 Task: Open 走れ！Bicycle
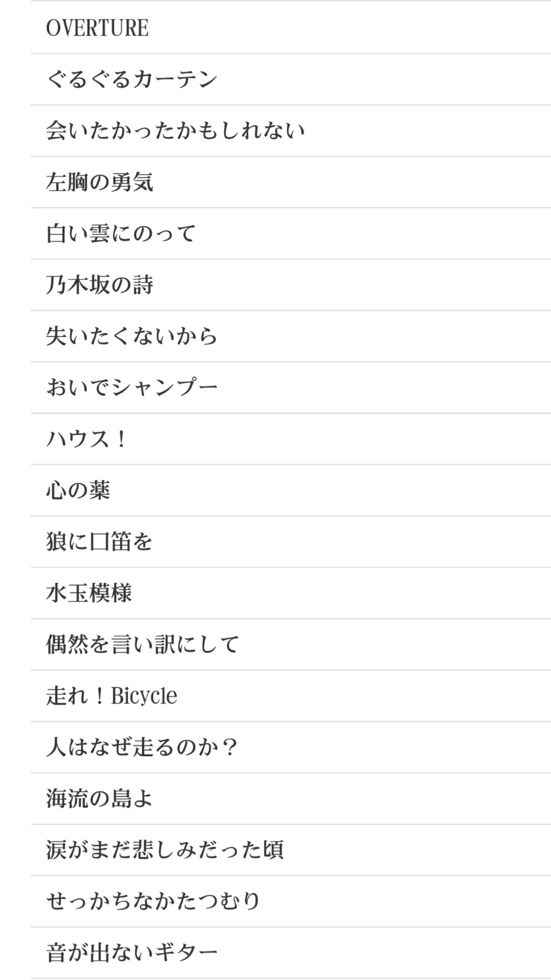(111, 696)
